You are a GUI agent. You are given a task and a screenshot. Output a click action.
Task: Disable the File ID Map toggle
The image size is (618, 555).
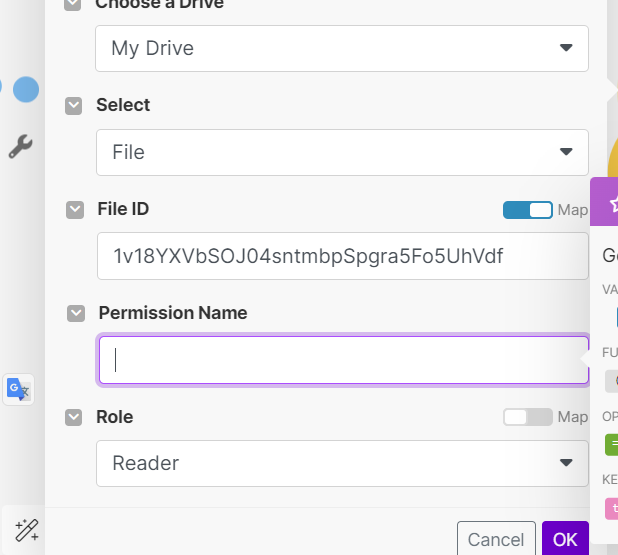pos(528,210)
